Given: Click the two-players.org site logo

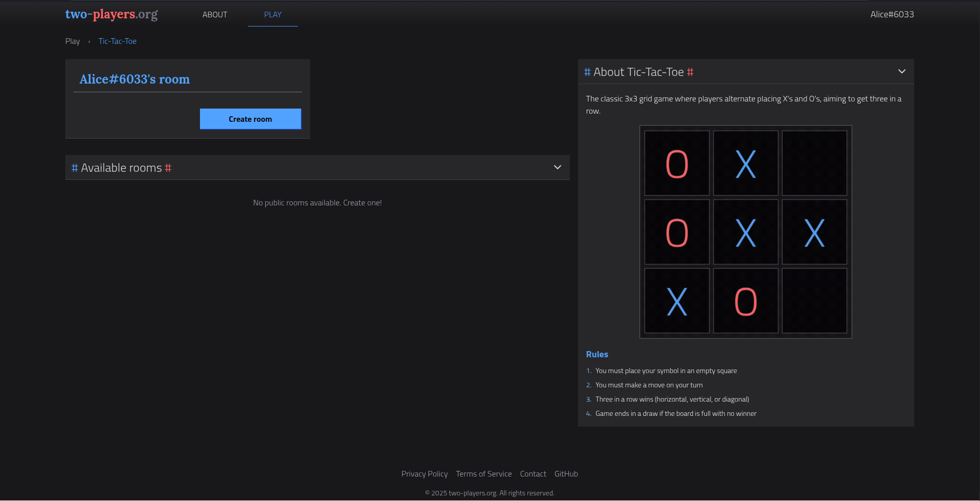Looking at the screenshot, I should (111, 14).
